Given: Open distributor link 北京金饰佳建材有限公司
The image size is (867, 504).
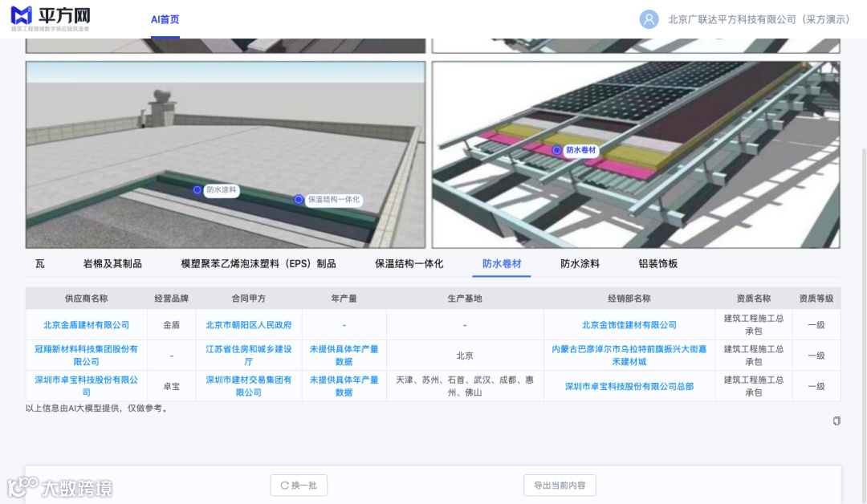Looking at the screenshot, I should tap(629, 325).
